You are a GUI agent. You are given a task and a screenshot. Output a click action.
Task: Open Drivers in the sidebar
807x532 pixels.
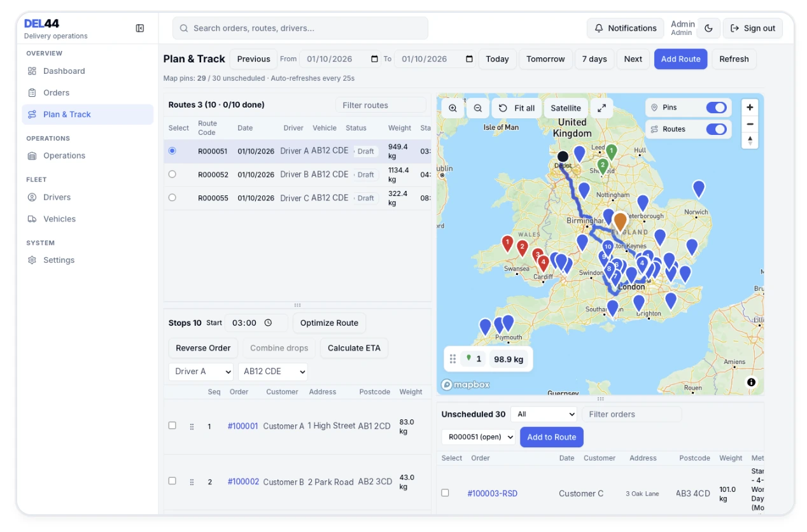[87, 197]
